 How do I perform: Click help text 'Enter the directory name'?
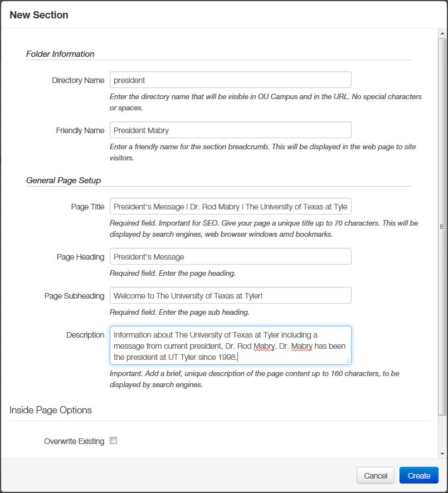tap(266, 102)
